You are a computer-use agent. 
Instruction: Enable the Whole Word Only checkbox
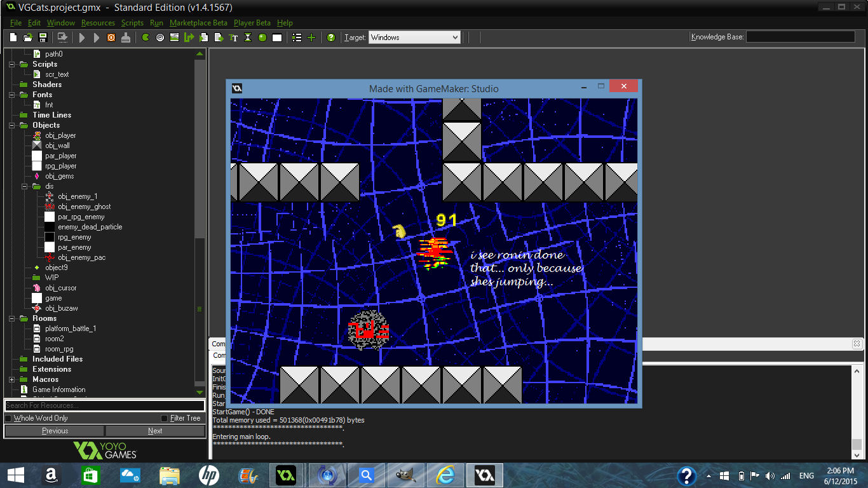(x=8, y=418)
